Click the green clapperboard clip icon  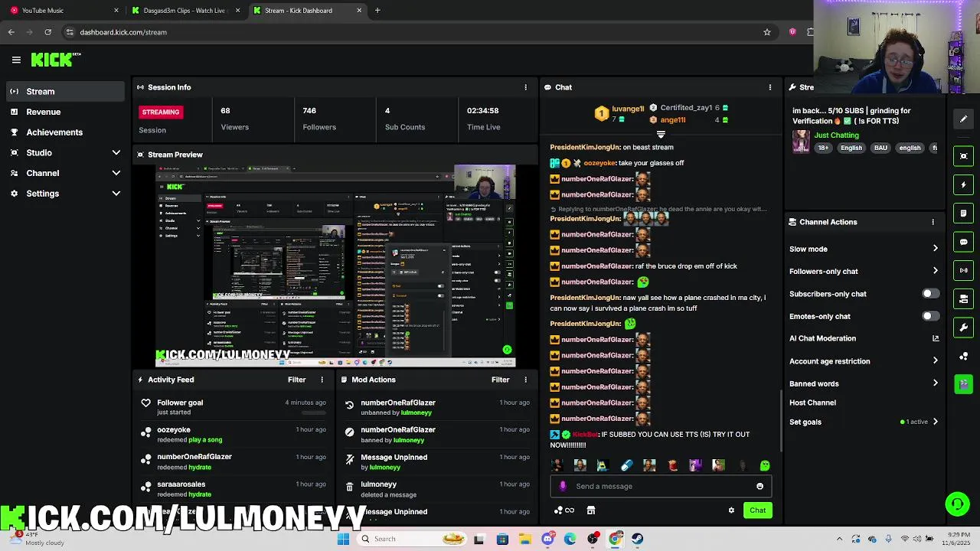tap(963, 384)
